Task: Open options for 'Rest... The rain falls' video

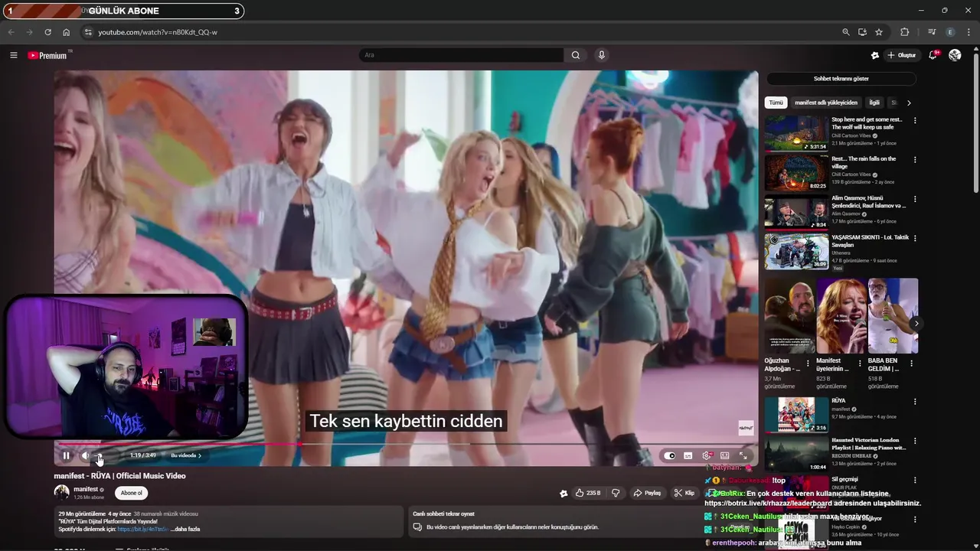Action: tap(914, 159)
